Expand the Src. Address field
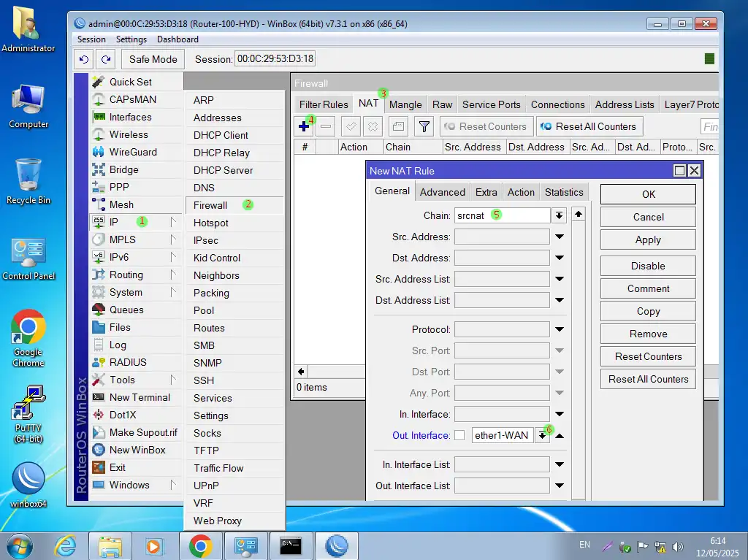748x560 pixels. point(560,237)
